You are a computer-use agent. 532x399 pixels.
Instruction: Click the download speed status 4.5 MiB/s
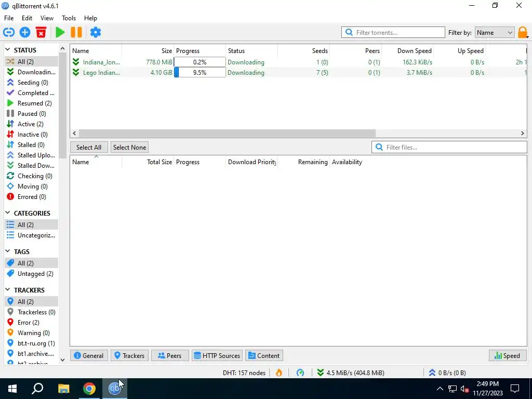pyautogui.click(x=351, y=373)
